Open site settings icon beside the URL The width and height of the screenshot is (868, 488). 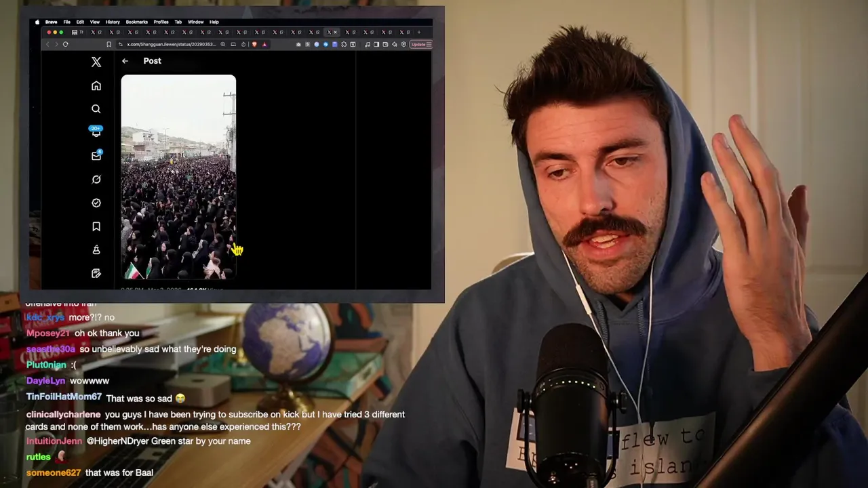(x=121, y=44)
